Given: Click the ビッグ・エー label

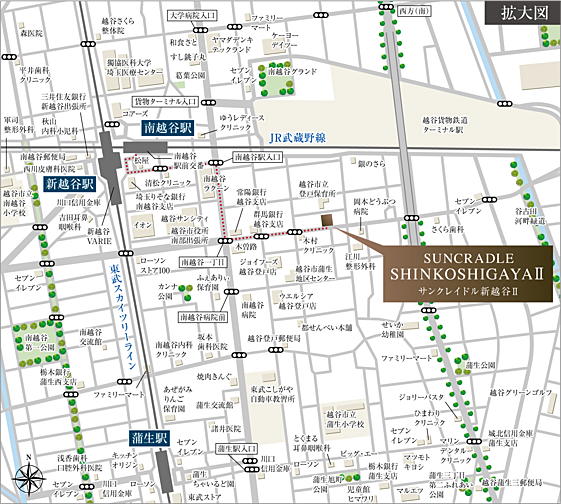Looking at the screenshot, I should point(358,454).
